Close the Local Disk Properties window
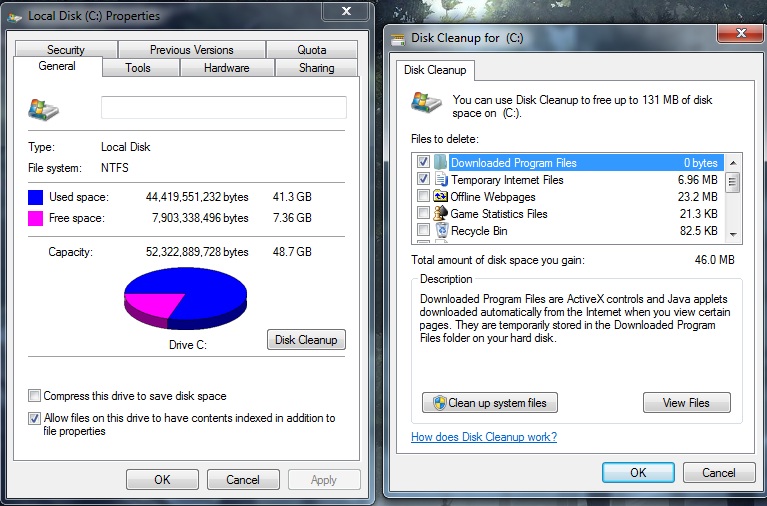The height and width of the screenshot is (506, 767). point(346,11)
